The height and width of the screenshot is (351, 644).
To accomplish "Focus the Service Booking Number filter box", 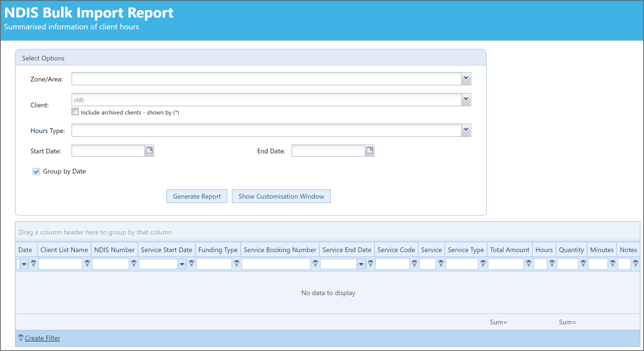I will [x=276, y=264].
